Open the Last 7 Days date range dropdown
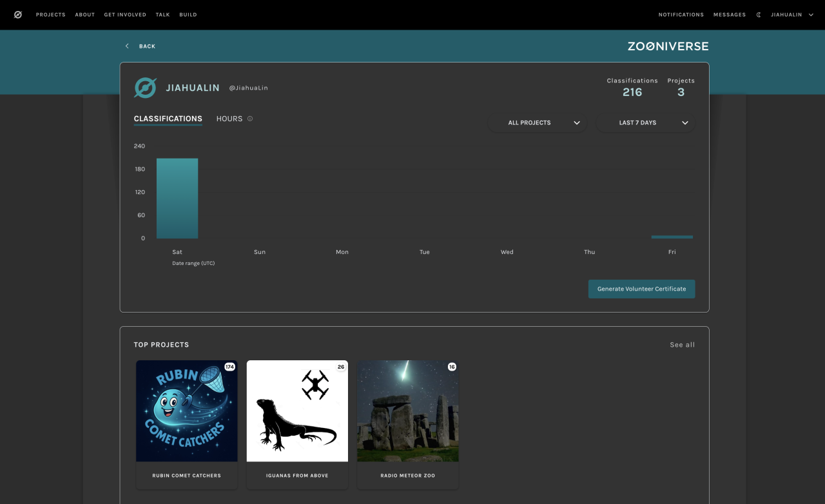Screen dimensions: 825x504 (645, 122)
